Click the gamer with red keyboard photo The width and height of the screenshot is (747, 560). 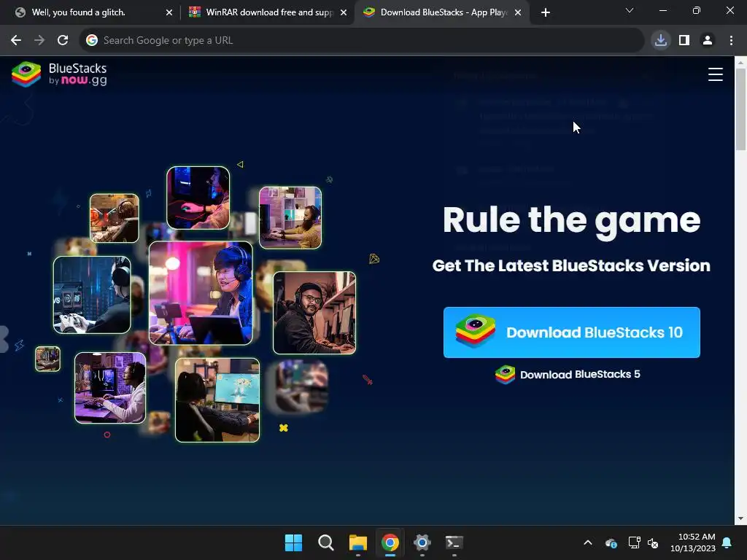pos(198,198)
